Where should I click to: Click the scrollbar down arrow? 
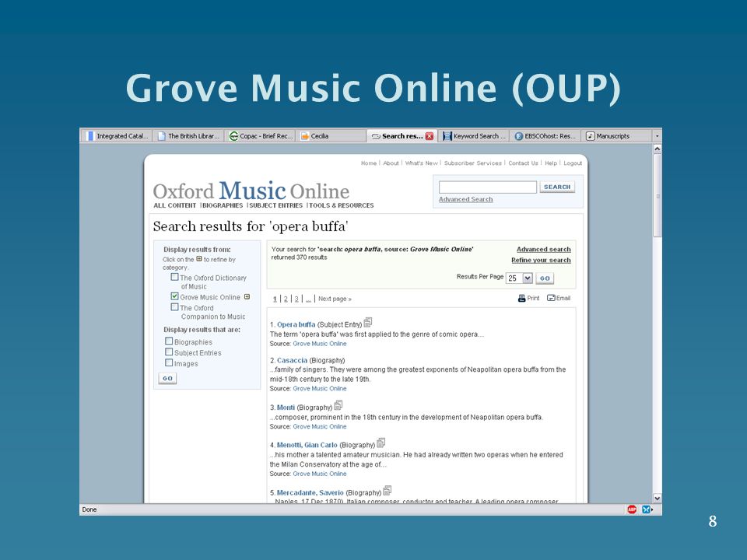[x=657, y=498]
